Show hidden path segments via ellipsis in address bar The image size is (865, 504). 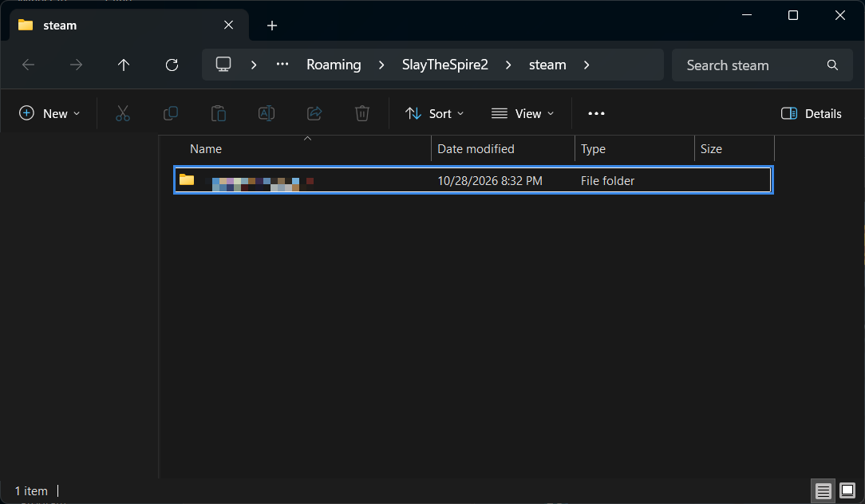[x=282, y=65]
